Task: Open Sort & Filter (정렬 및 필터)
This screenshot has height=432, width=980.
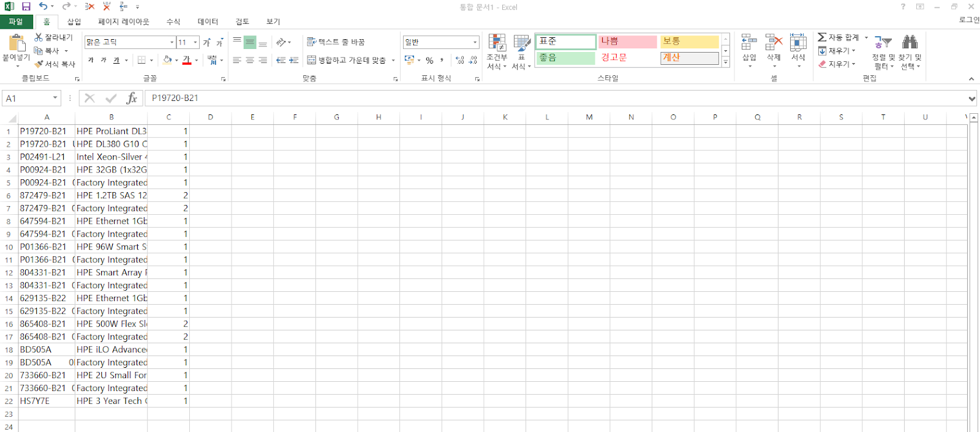Action: tap(883, 52)
